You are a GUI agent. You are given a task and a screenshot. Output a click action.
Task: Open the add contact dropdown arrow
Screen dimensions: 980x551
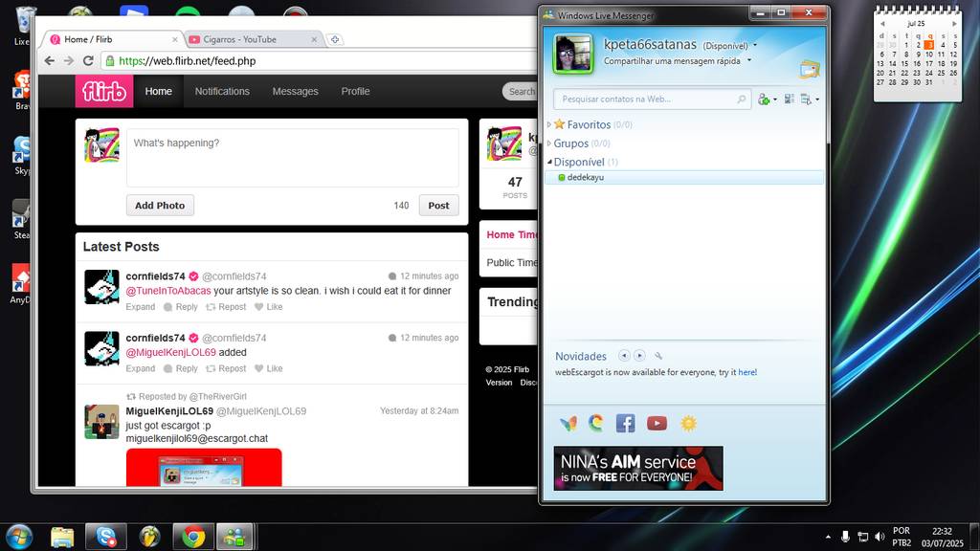pos(775,99)
